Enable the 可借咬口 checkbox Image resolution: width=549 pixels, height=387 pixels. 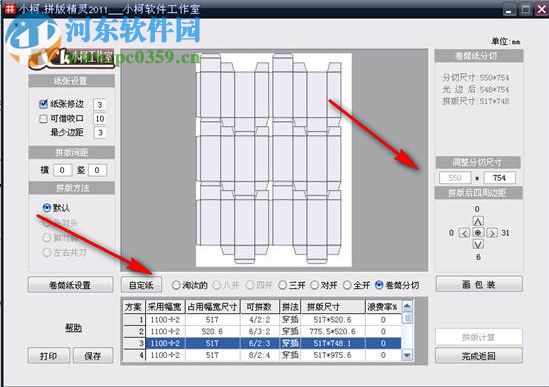[x=43, y=119]
